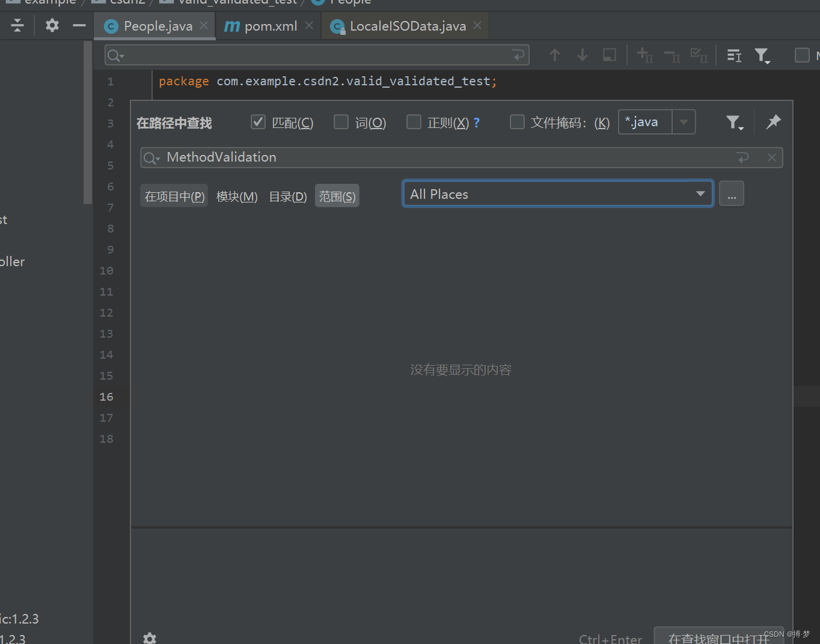Focus the editor find bar input field

coord(317,55)
